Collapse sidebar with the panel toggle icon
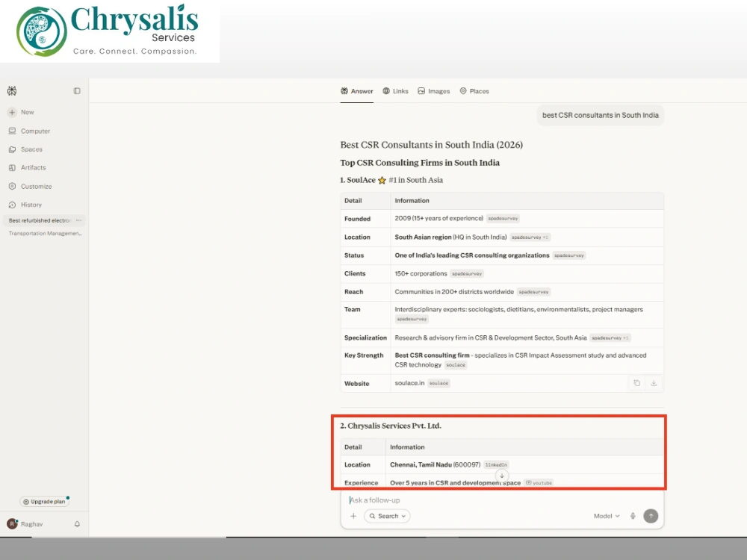The height and width of the screenshot is (560, 747). (77, 90)
